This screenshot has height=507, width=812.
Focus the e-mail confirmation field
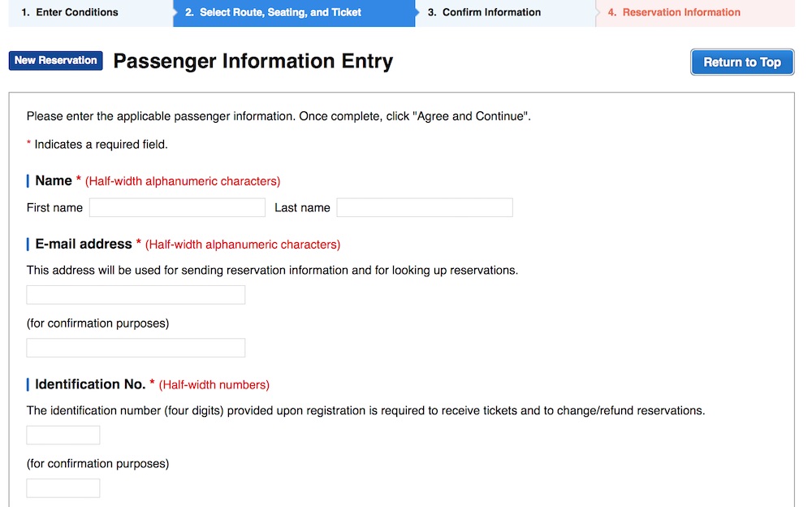point(136,348)
